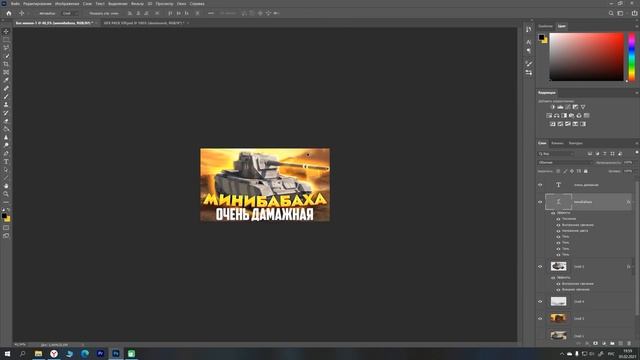
Task: Open the Layers panel flyout menu
Action: [636, 143]
